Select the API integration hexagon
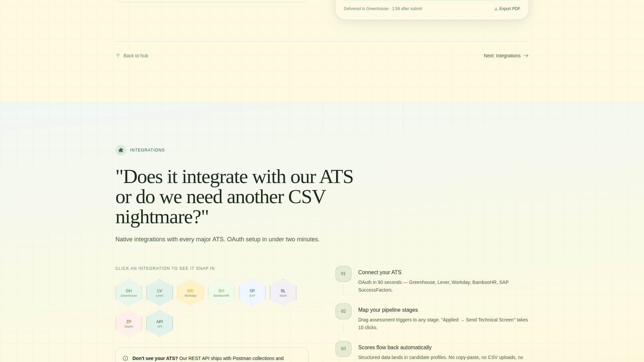 click(160, 323)
